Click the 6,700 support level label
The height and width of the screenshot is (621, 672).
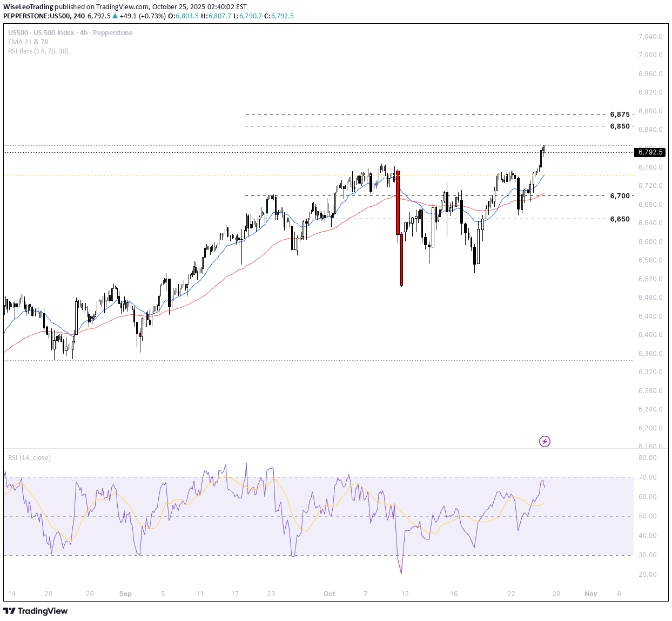(x=619, y=196)
